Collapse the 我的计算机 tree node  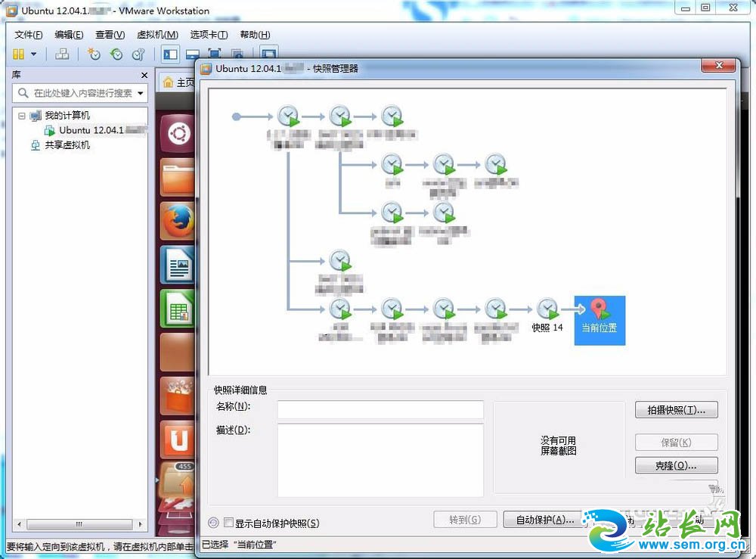(x=22, y=116)
